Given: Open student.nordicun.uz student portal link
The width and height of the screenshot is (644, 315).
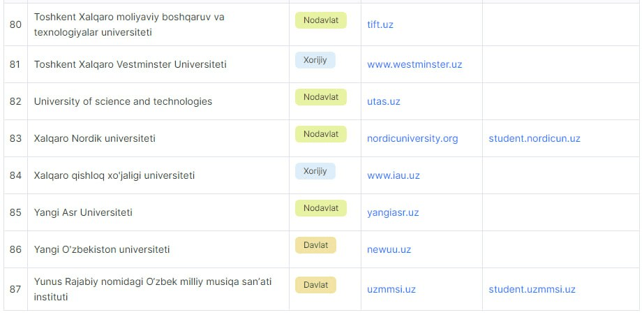Looking at the screenshot, I should 534,138.
